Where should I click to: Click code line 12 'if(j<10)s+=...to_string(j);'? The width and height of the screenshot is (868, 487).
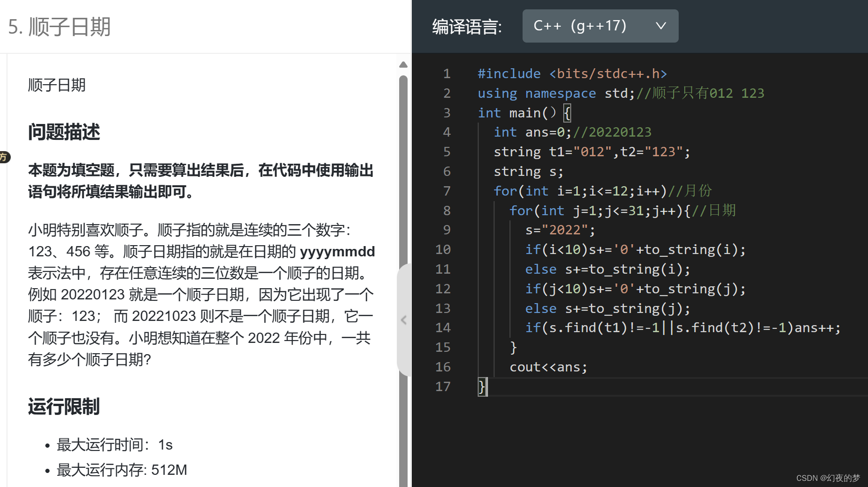tap(635, 289)
